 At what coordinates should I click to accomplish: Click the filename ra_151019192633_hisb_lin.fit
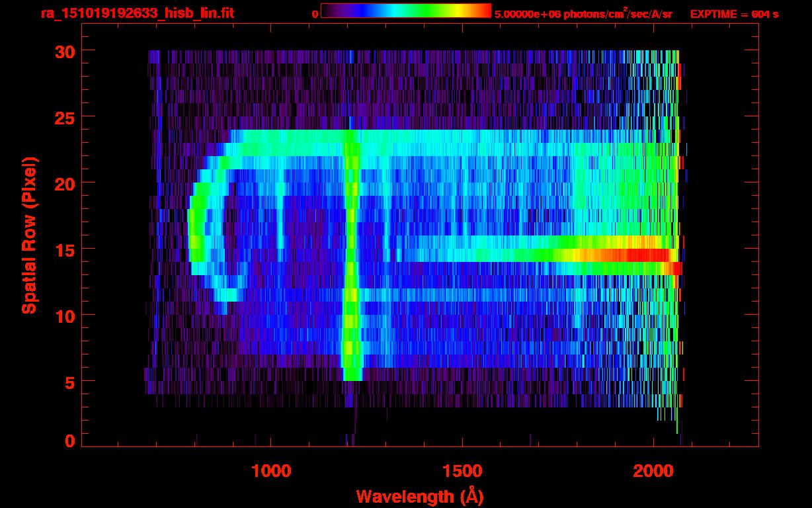pyautogui.click(x=137, y=13)
